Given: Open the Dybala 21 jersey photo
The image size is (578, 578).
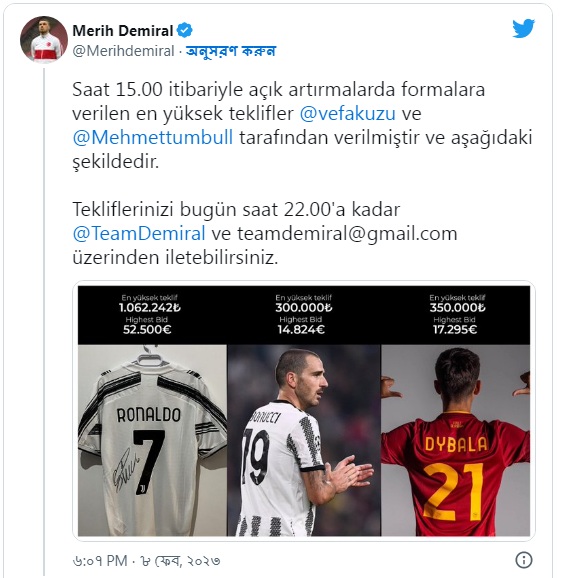Looking at the screenshot, I should click(x=456, y=440).
